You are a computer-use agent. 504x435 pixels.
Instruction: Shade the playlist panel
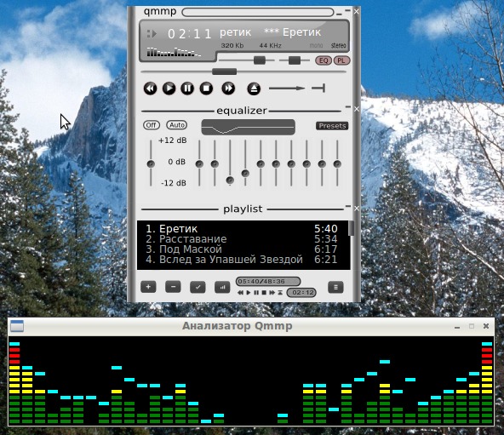[348, 206]
